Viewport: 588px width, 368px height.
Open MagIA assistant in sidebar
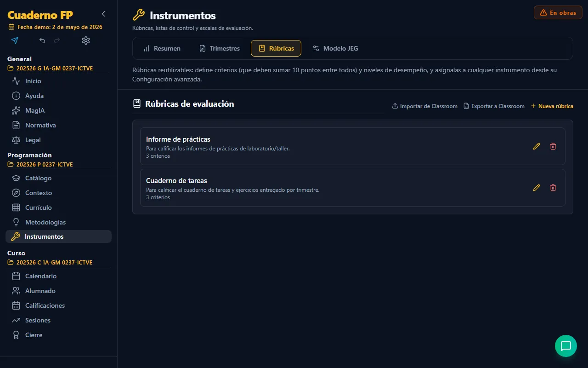pos(58,110)
